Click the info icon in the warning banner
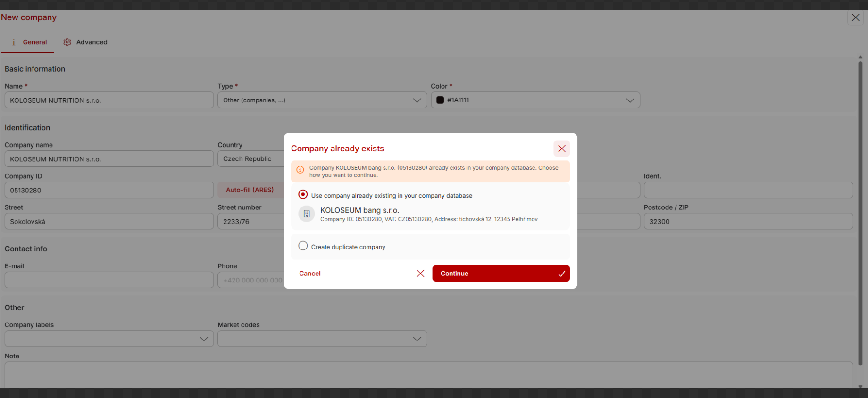The width and height of the screenshot is (868, 398). pyautogui.click(x=300, y=170)
